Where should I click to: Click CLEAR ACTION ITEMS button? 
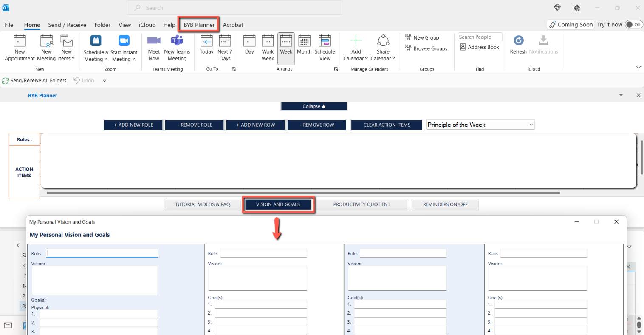coord(387,125)
